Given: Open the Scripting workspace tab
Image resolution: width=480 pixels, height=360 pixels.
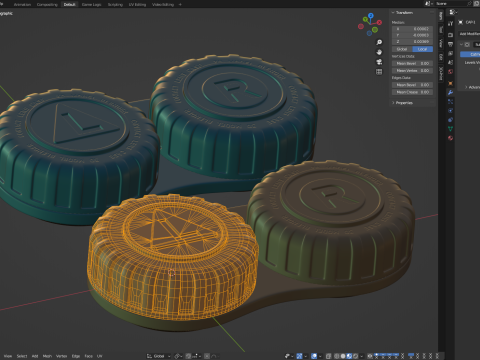Looking at the screenshot, I should 115,4.
